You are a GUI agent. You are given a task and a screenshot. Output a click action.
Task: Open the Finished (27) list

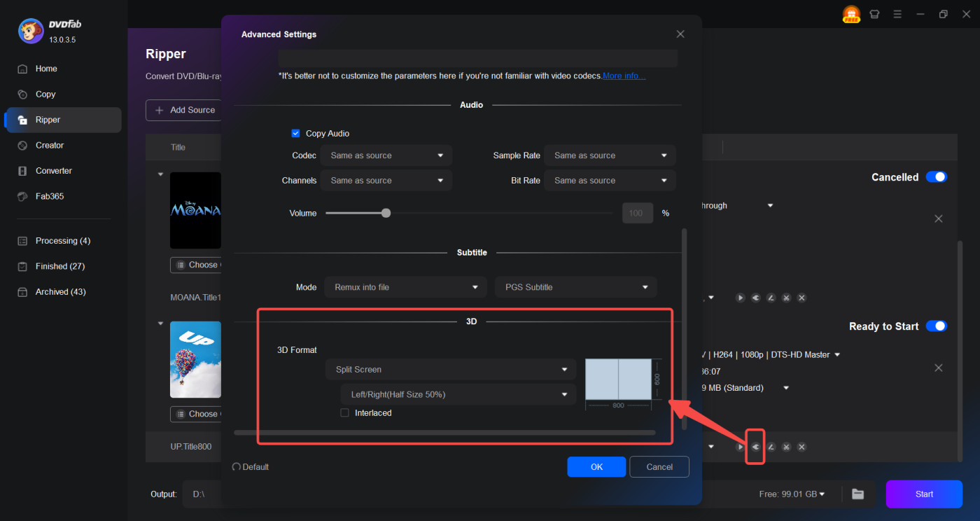click(61, 266)
